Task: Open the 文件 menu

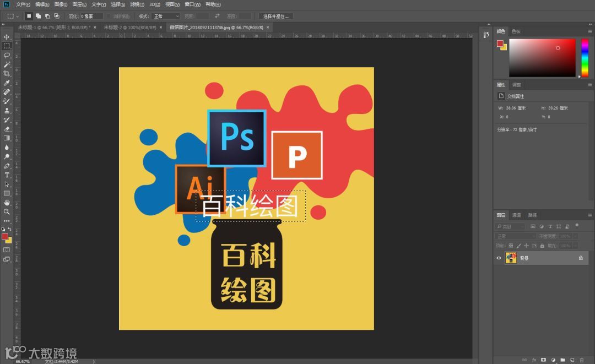Action: click(x=23, y=4)
